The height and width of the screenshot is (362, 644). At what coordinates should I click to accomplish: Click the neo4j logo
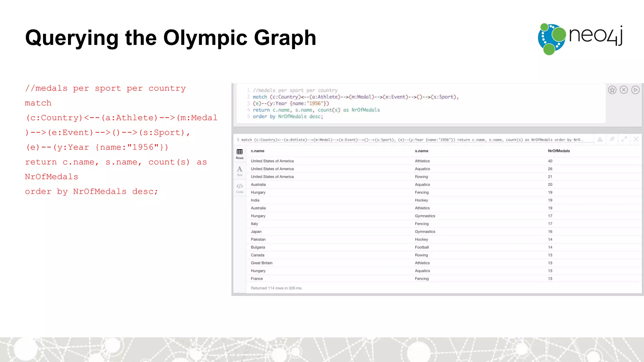click(580, 39)
